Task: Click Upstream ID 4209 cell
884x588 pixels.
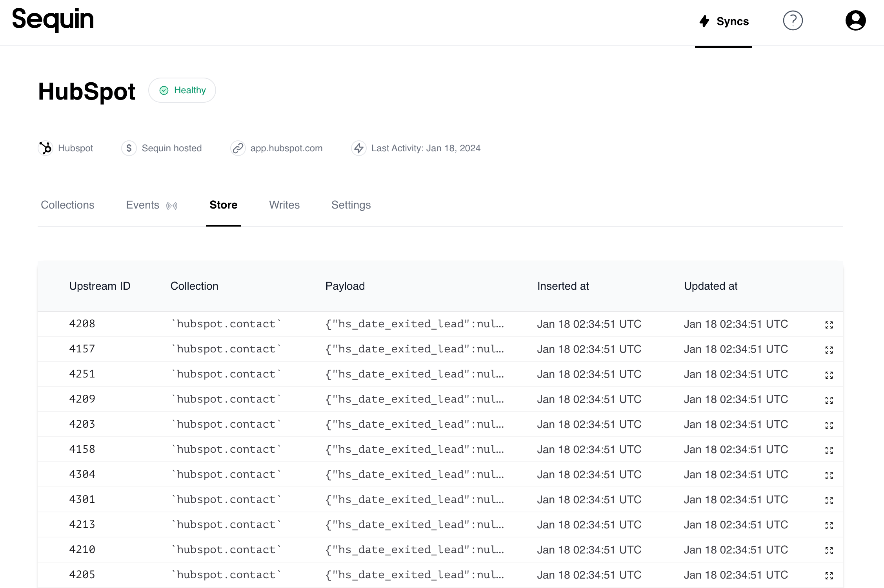Action: 82,399
